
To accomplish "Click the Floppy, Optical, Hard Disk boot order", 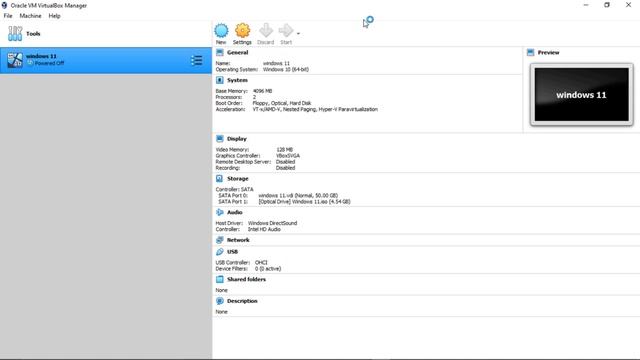I will tap(282, 103).
